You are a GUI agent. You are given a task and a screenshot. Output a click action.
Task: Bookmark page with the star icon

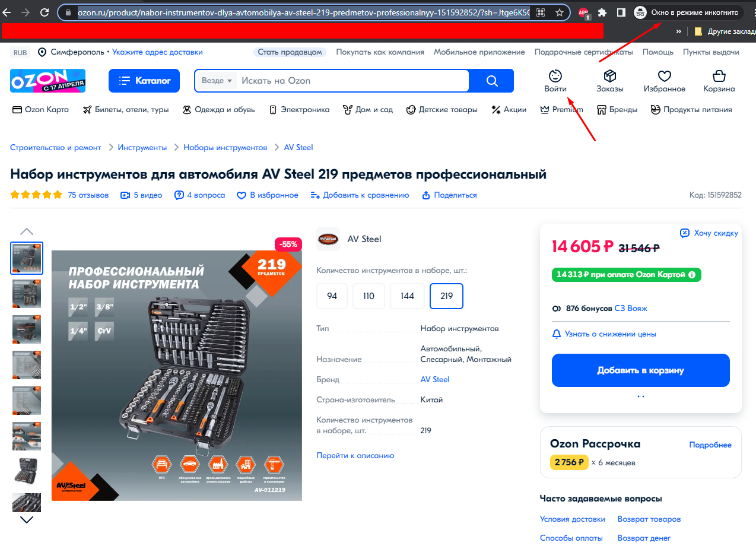point(559,12)
